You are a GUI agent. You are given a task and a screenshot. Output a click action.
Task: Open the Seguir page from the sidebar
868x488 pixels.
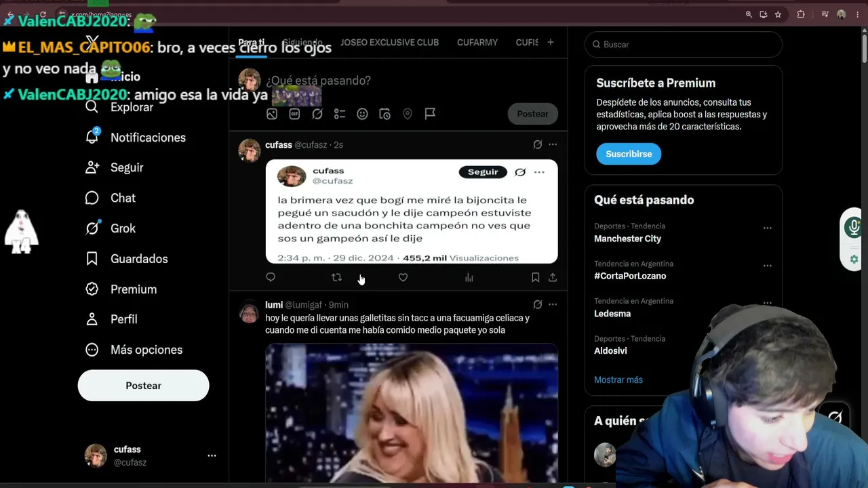point(115,167)
